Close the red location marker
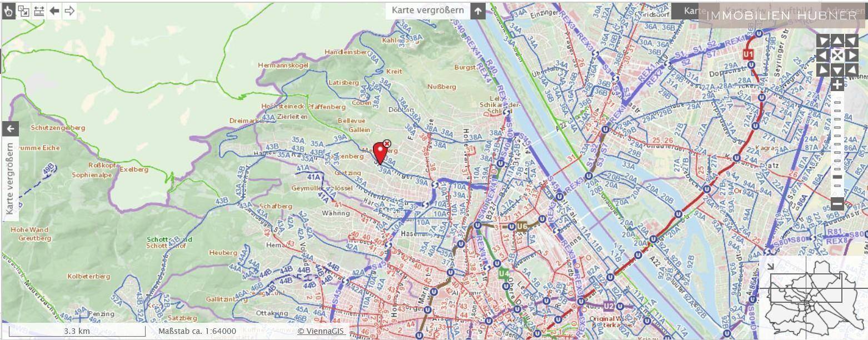Viewport: 868px width, 340px height. pos(387,144)
